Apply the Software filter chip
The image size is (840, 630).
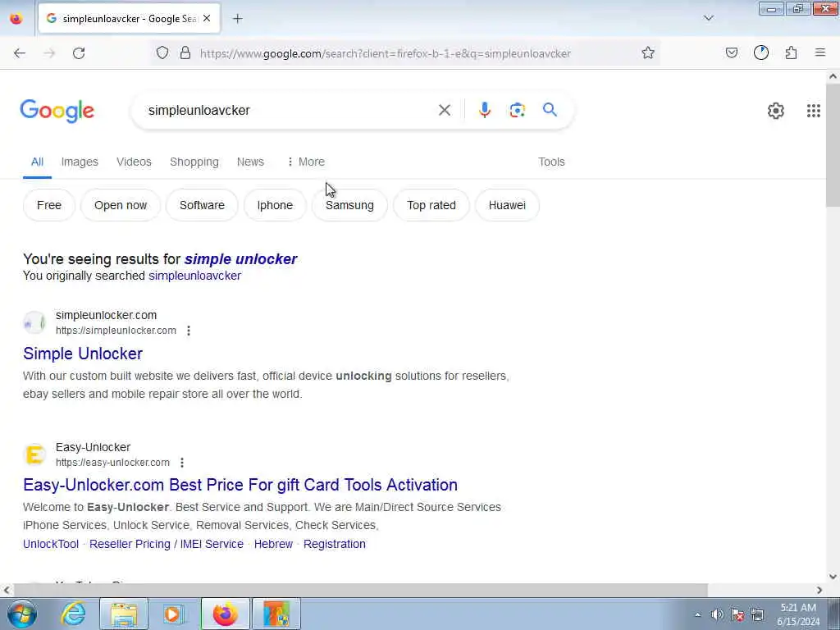tap(202, 205)
